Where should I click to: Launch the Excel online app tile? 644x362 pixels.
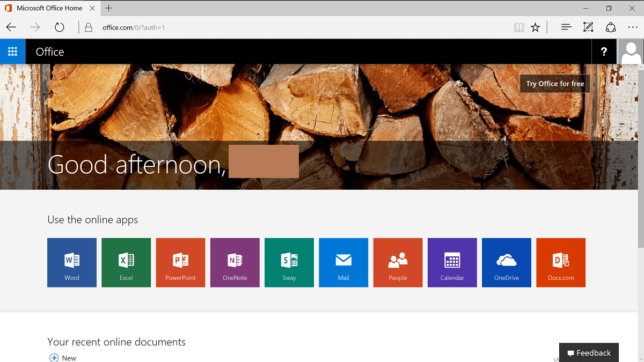pos(126,263)
